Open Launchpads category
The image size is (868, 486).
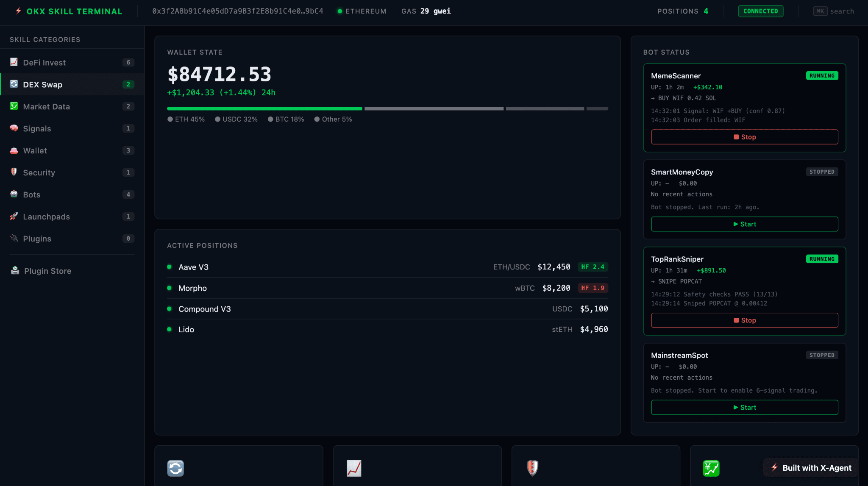click(x=72, y=217)
